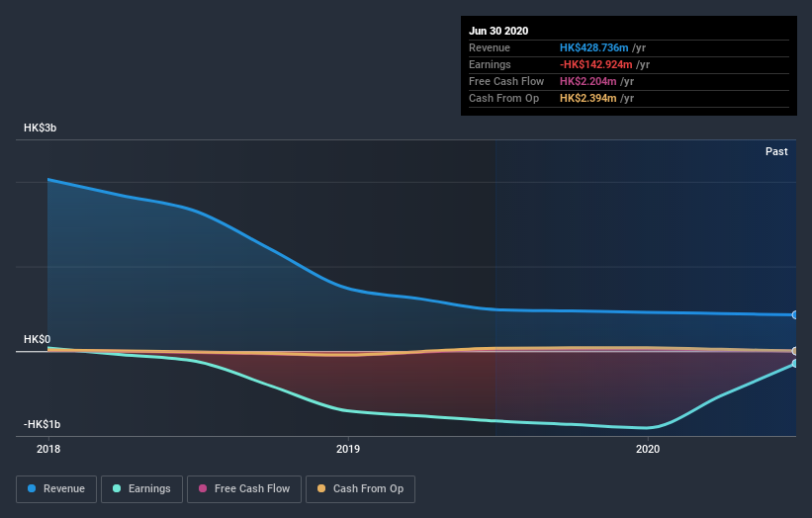Click the Past label in the chart

[776, 151]
